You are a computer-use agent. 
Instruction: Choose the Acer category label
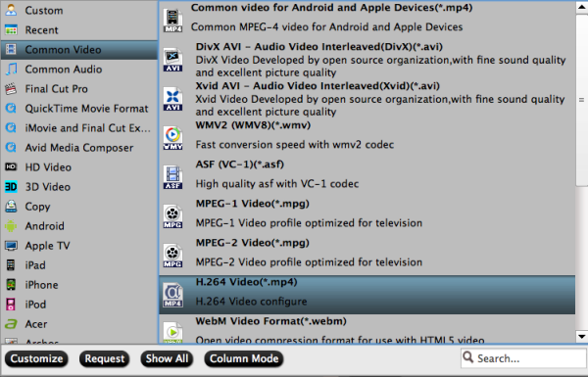(36, 324)
